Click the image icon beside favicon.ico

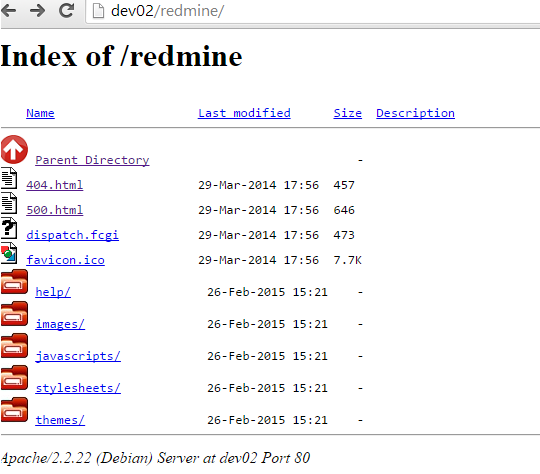point(9,253)
